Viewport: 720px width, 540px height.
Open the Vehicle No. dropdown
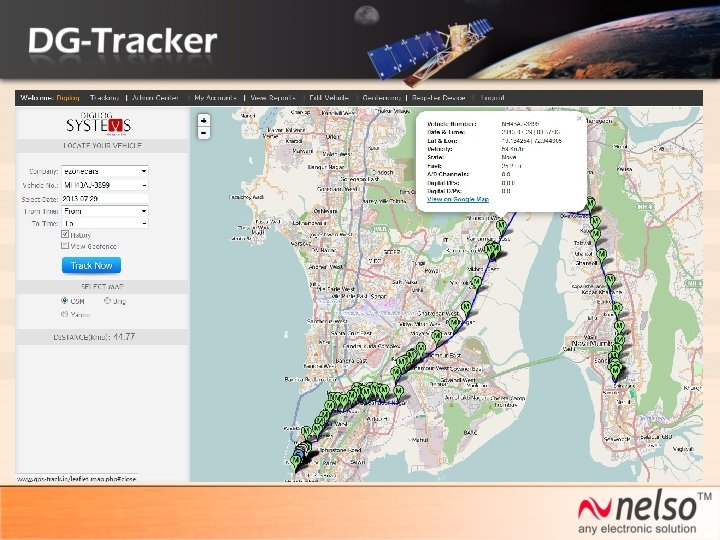[x=105, y=185]
